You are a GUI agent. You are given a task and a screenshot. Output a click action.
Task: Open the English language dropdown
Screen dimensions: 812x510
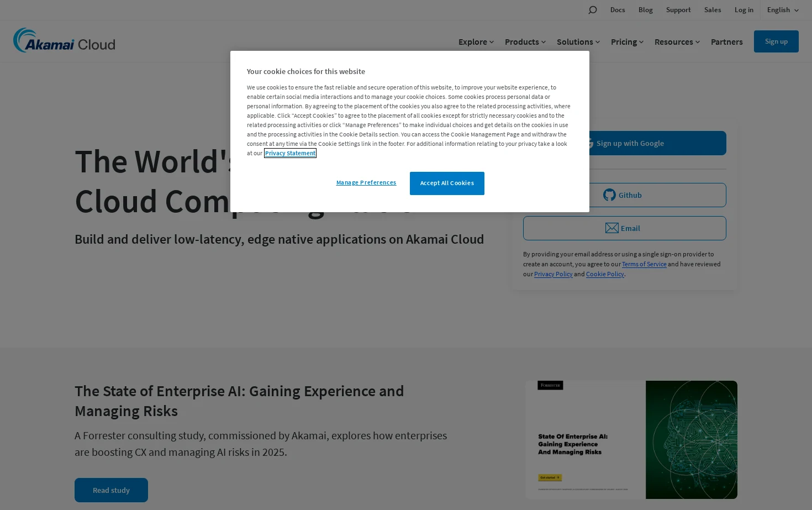coord(783,10)
